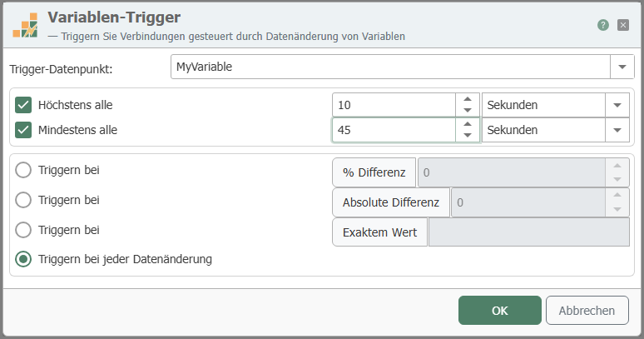Decrease the Höchstens alle value
Viewport: 644px width, 339px height.
[x=468, y=111]
